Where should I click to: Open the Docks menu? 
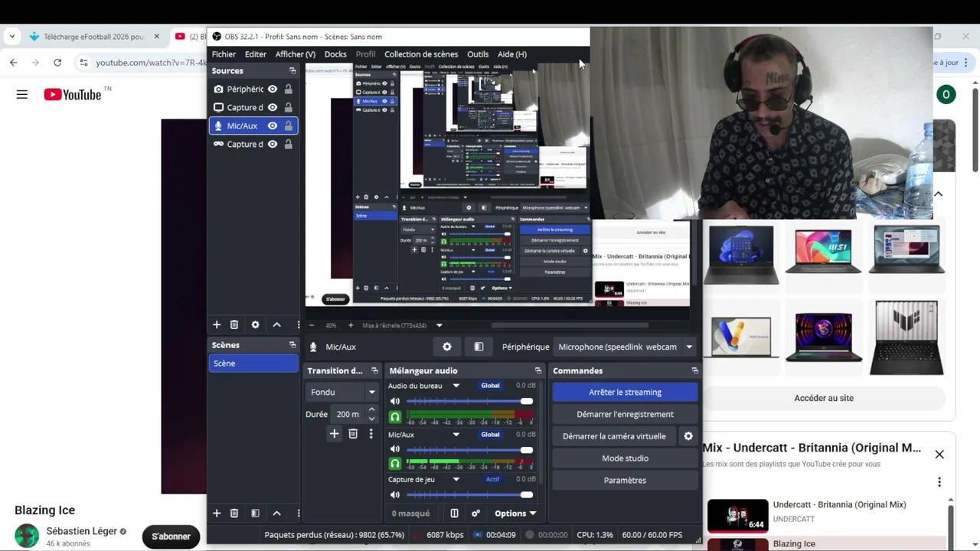[x=335, y=54]
